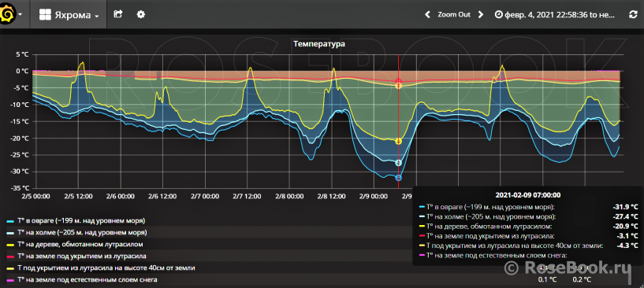This screenshot has width=644, height=288.
Task: Shift time range forward with right arrow
Action: [480, 15]
